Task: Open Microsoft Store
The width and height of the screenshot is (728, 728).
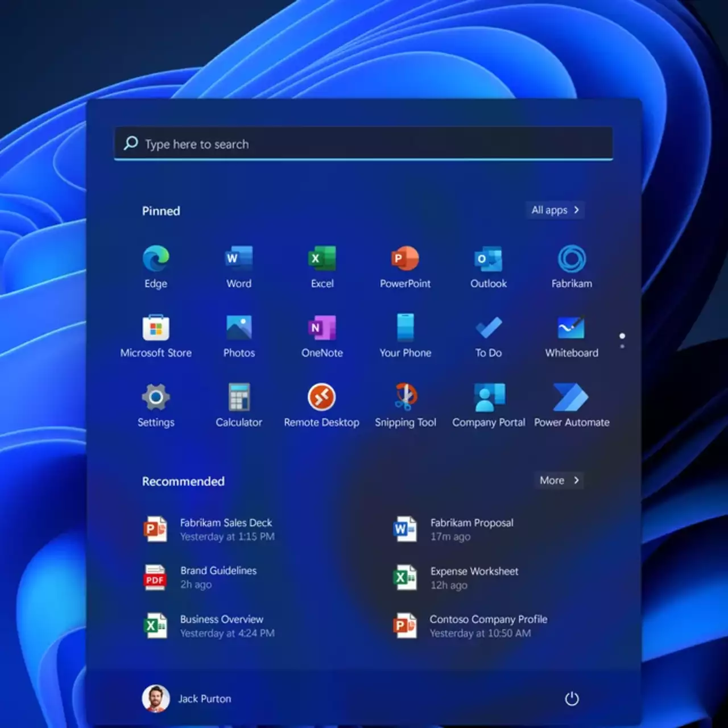Action: pos(156,336)
